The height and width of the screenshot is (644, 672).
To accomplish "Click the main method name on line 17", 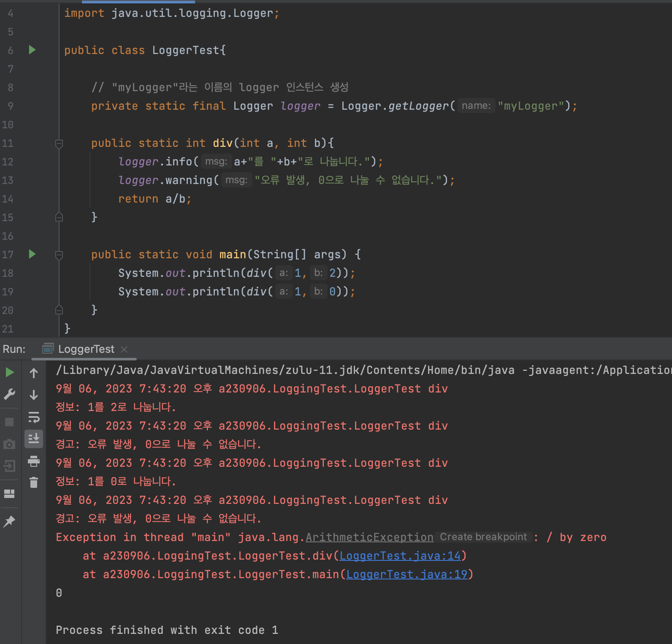I will pos(233,254).
